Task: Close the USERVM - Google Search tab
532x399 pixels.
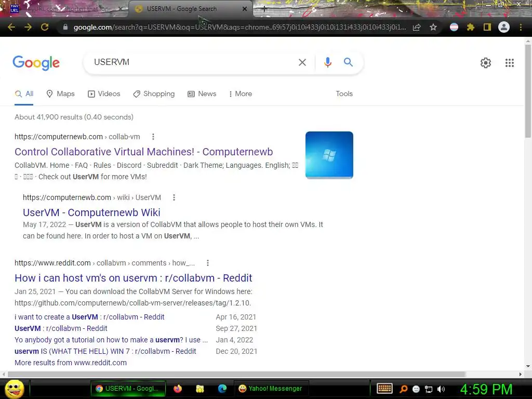Action: (x=245, y=9)
